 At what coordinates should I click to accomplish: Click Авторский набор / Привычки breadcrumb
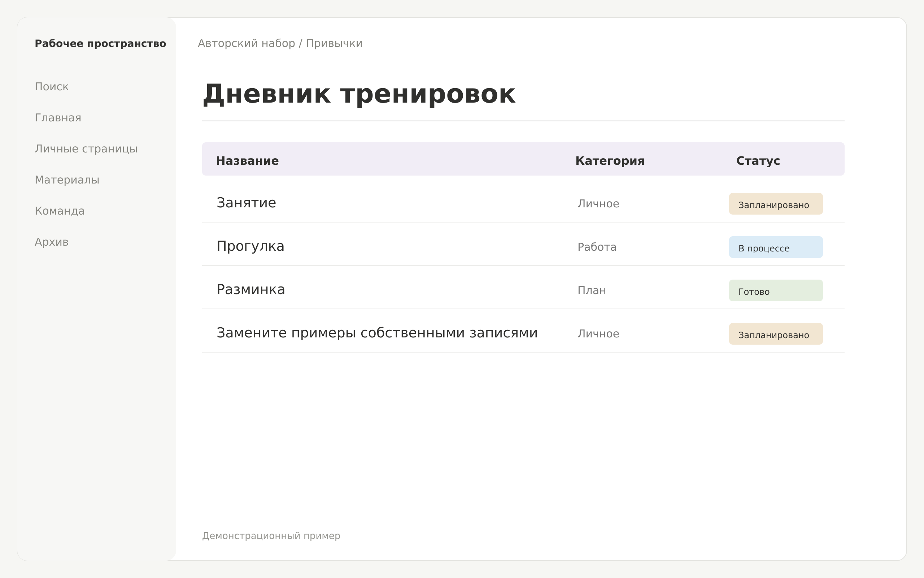pos(280,44)
